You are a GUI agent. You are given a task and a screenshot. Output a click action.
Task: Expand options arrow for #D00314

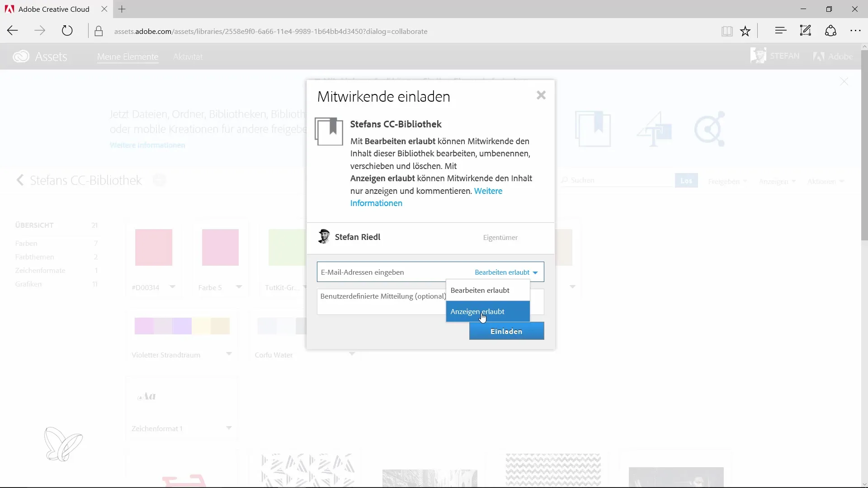172,286
